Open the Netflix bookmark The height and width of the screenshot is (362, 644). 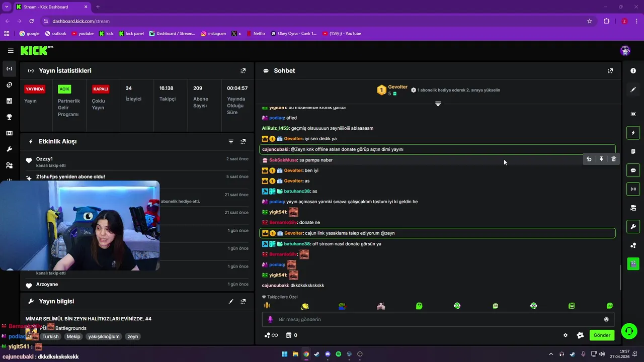click(x=256, y=34)
